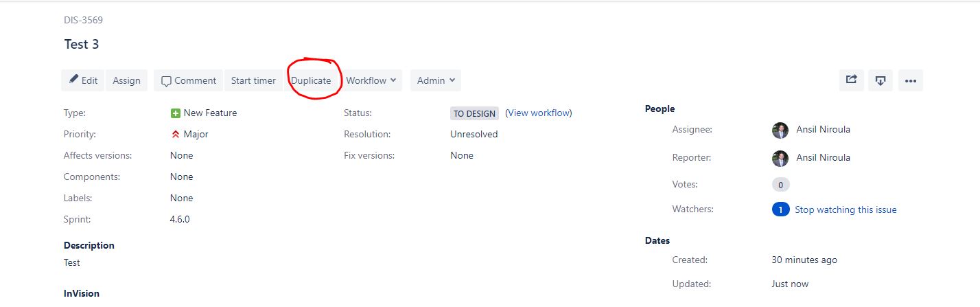The width and height of the screenshot is (980, 307).
Task: Click the Labels value None
Action: coord(182,198)
